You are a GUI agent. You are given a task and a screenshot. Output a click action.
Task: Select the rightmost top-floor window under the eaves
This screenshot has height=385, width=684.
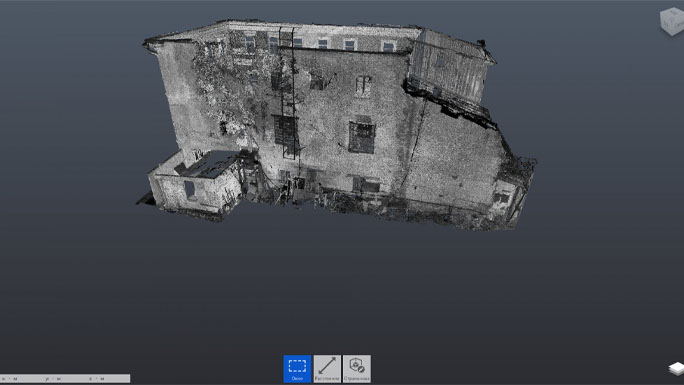pyautogui.click(x=388, y=46)
